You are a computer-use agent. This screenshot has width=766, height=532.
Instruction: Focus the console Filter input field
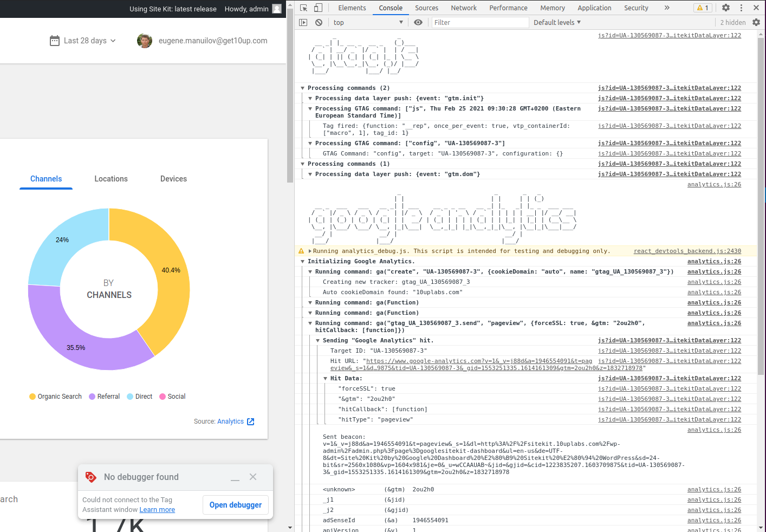click(480, 22)
